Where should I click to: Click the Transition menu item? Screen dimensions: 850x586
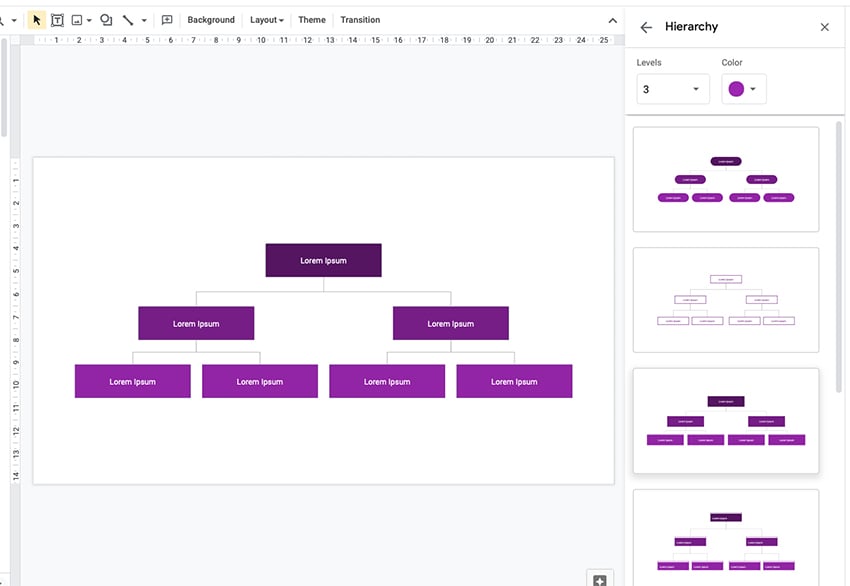[x=360, y=19]
